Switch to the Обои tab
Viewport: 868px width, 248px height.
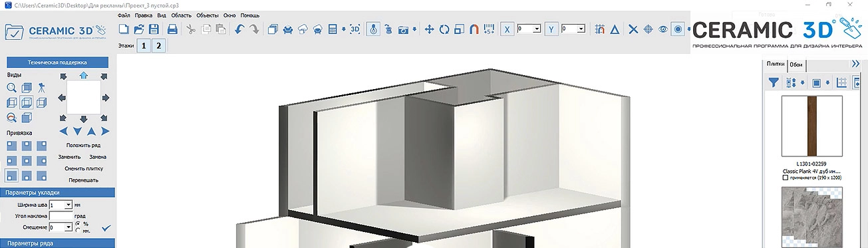pos(796,64)
